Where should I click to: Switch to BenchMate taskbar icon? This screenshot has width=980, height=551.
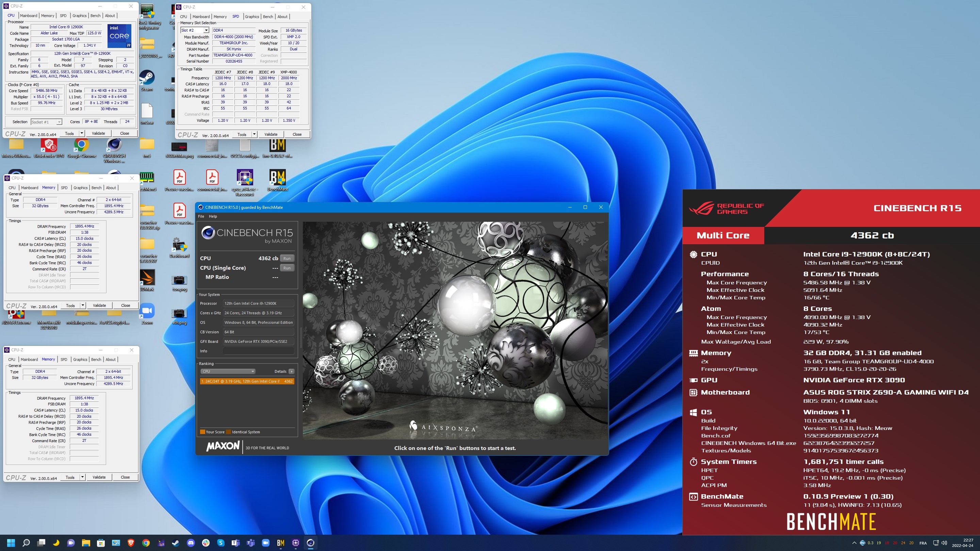tap(281, 542)
